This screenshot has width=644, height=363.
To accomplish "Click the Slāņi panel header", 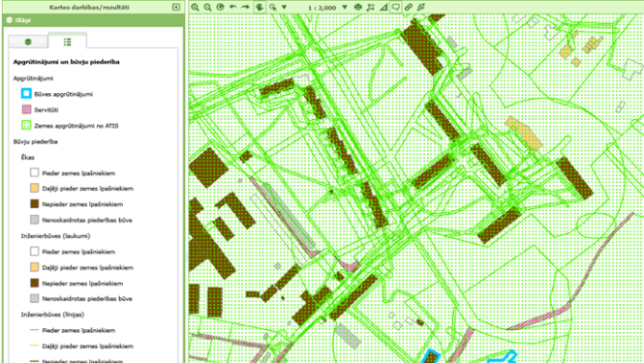I will tap(93, 20).
